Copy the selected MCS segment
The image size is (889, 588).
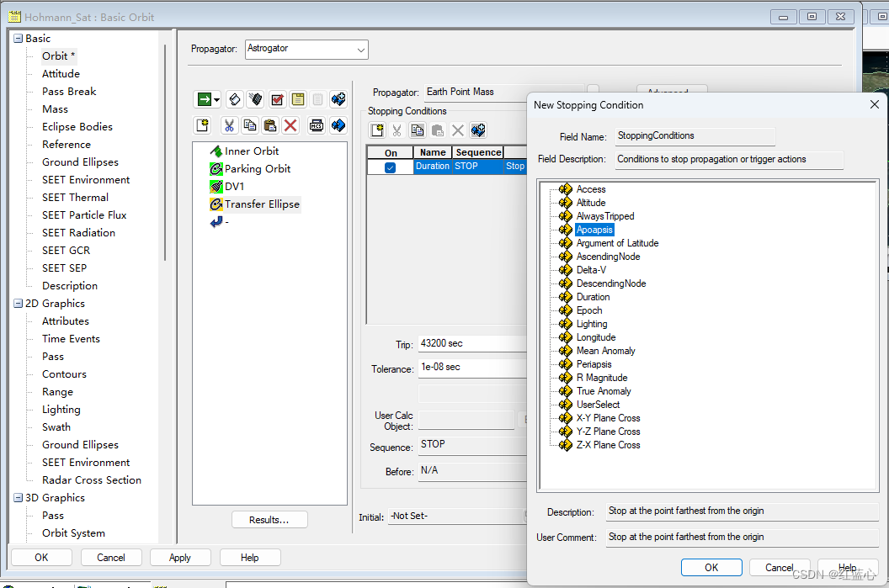click(x=249, y=125)
